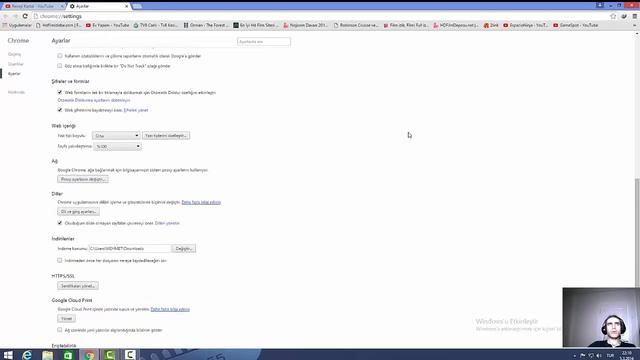Open the manage saved passwords link
Screen dimensions: 640x360
[136, 110]
